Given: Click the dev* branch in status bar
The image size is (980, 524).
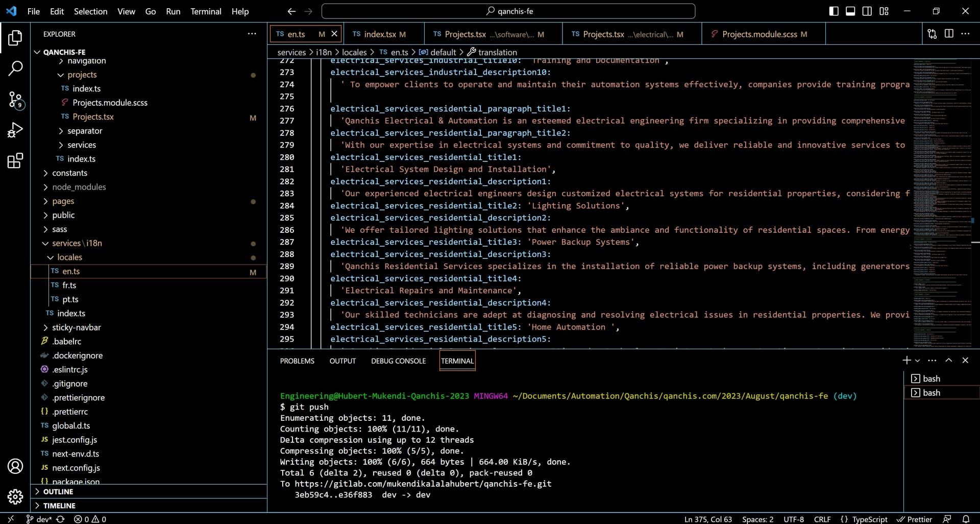Looking at the screenshot, I should point(39,519).
